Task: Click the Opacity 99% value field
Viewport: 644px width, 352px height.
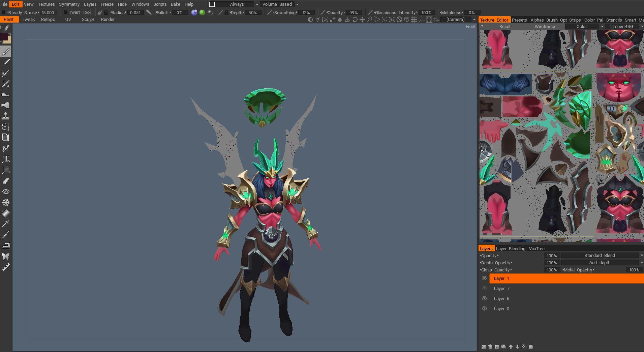Action: click(x=353, y=12)
